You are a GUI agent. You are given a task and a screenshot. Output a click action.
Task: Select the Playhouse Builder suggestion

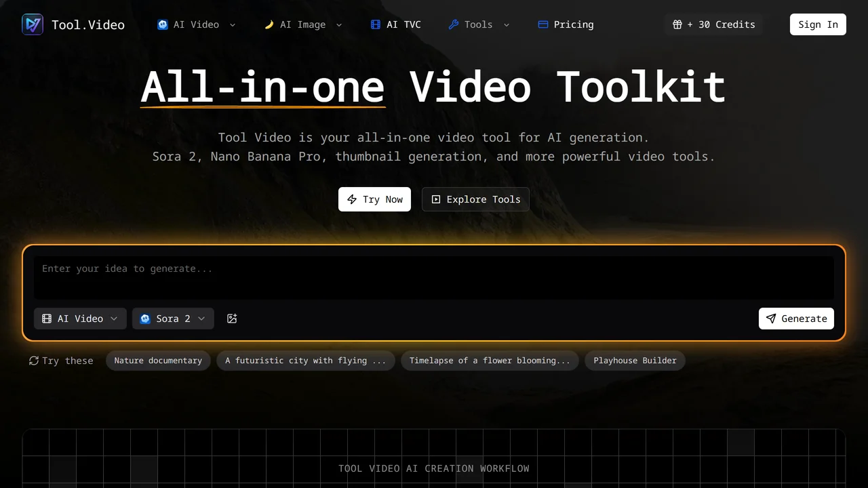pos(635,361)
